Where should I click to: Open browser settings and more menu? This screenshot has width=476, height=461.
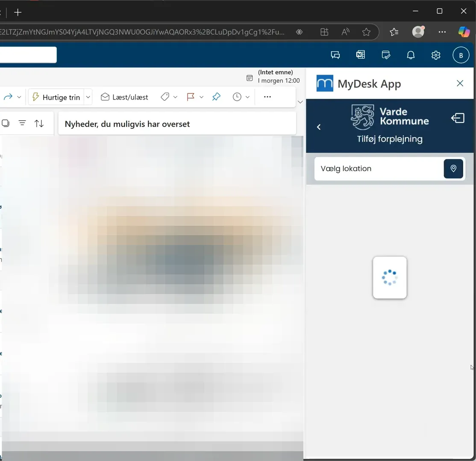(x=442, y=32)
